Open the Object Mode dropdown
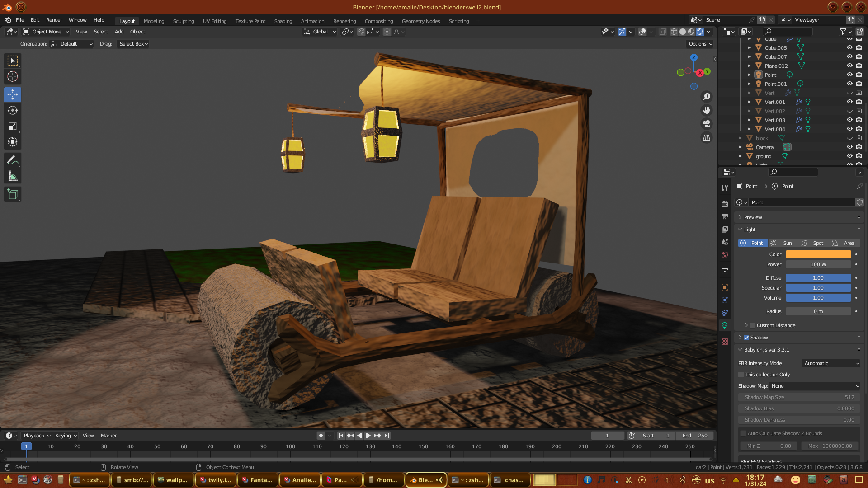 point(46,32)
